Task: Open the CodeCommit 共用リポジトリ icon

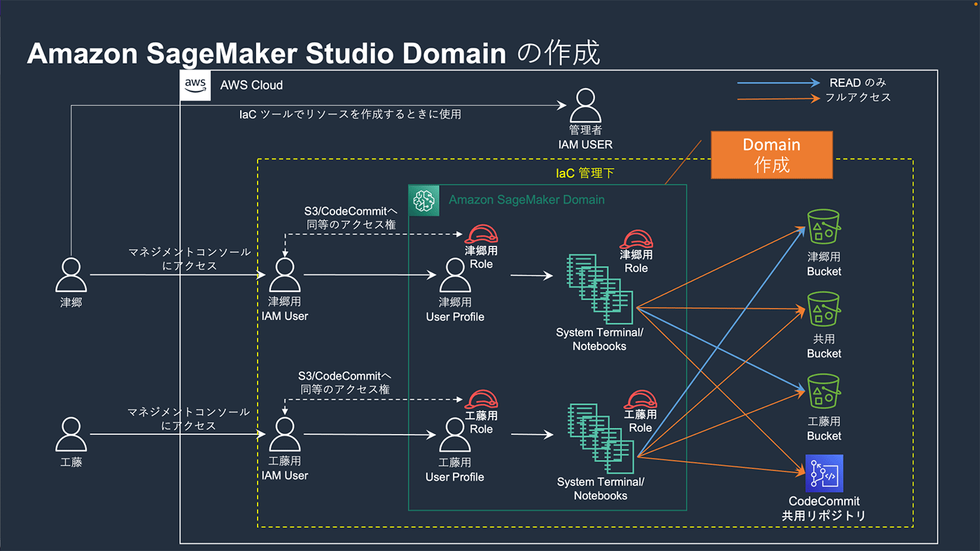Action: coord(824,474)
